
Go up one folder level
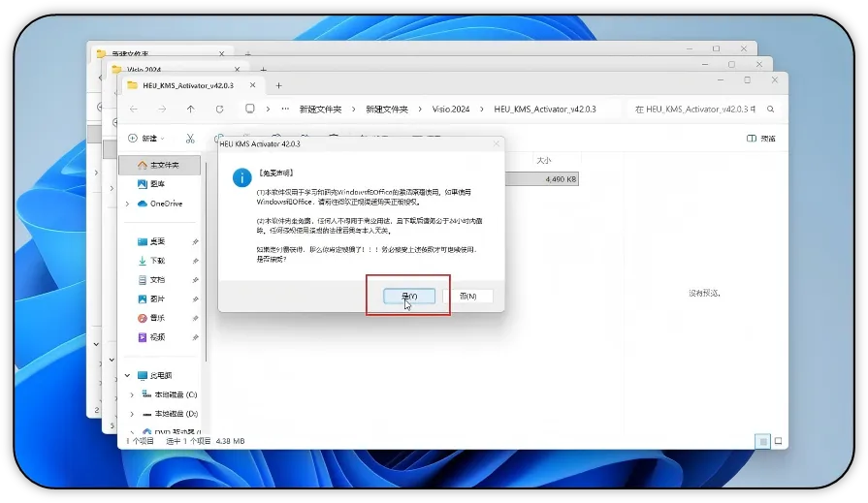(190, 109)
